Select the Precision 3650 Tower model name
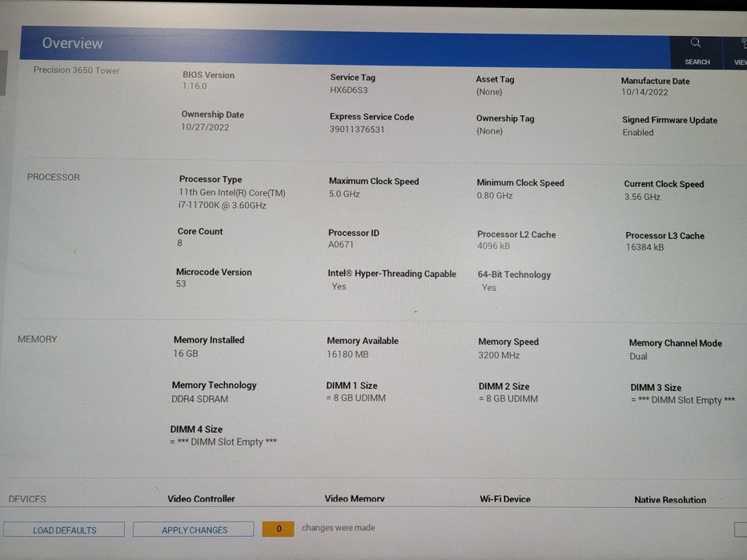 pos(76,70)
